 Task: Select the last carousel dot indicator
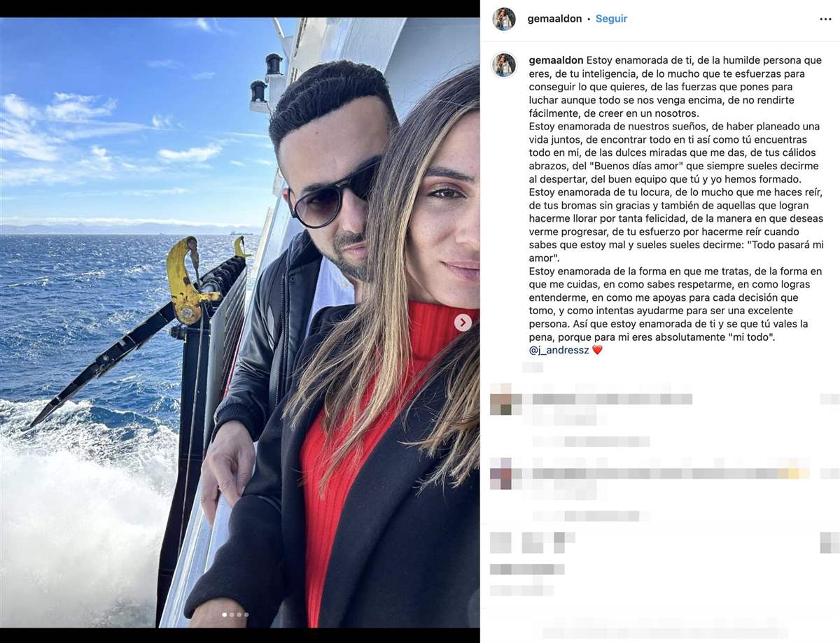[x=246, y=615]
